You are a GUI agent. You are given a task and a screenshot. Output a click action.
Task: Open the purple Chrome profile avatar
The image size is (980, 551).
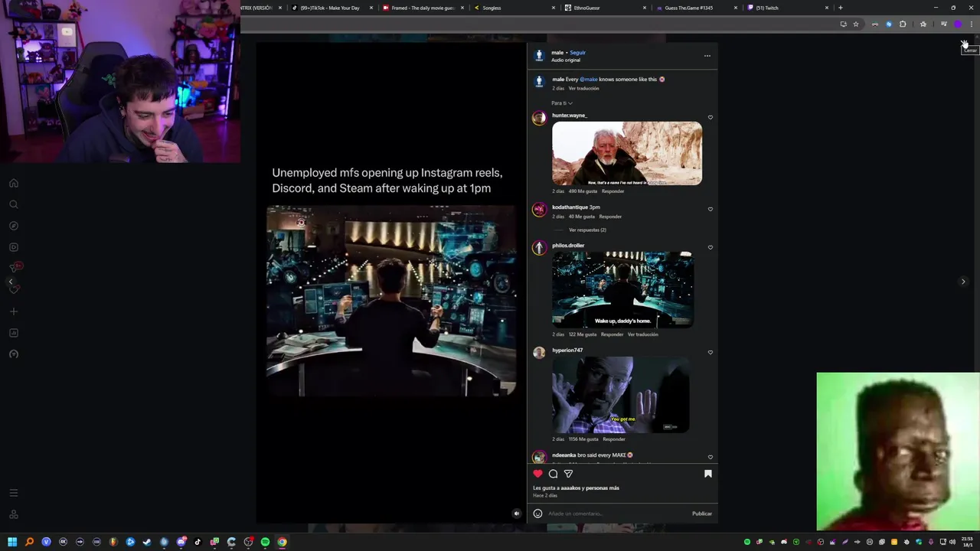coord(957,24)
